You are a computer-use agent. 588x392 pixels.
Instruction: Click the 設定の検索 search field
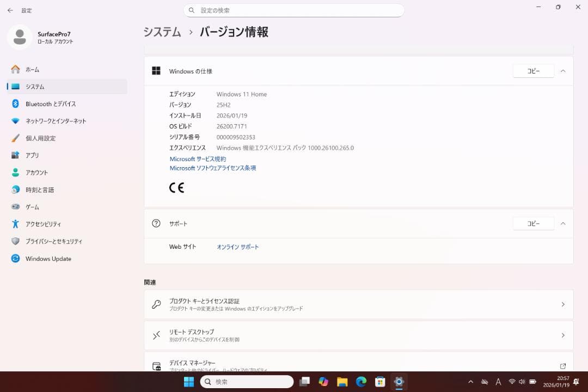click(x=294, y=10)
